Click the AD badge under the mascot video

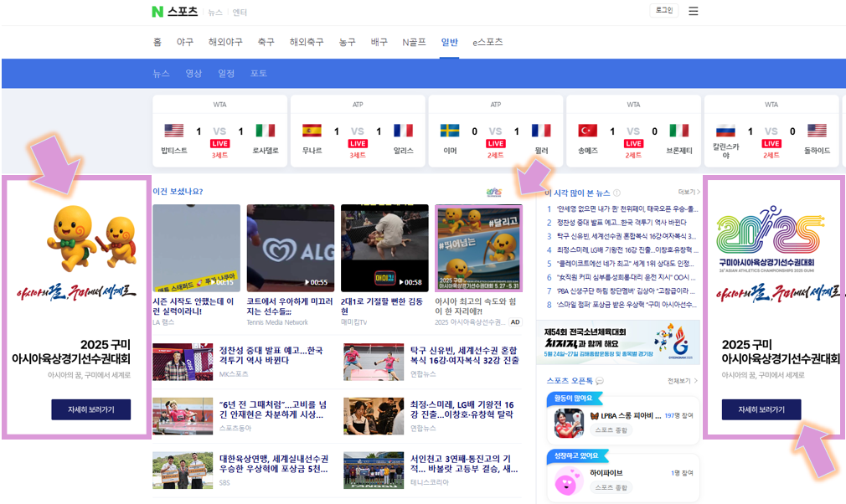pos(514,321)
